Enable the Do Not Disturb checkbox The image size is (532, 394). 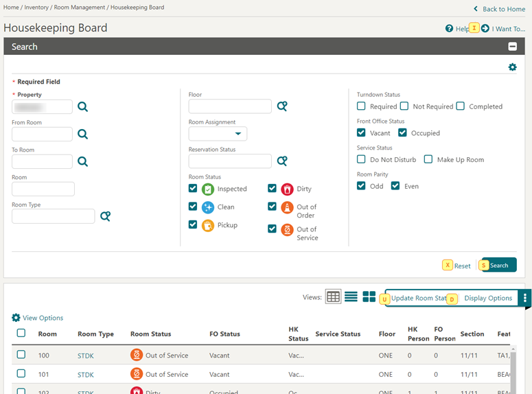coord(361,159)
